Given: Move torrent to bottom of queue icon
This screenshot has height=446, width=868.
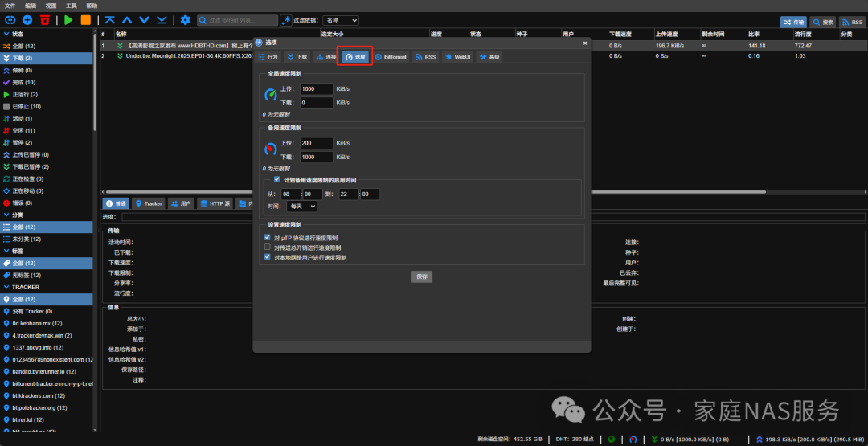Looking at the screenshot, I should (x=162, y=20).
